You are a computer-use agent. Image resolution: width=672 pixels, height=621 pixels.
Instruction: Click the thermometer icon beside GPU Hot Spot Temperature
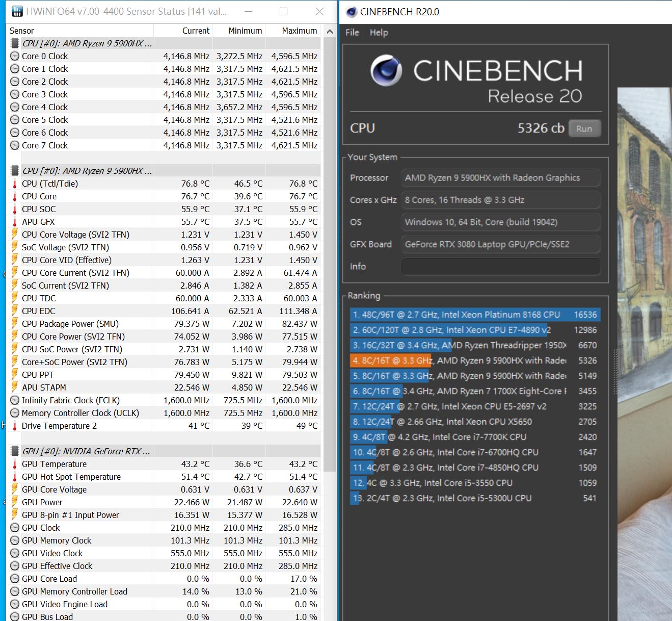tap(15, 477)
